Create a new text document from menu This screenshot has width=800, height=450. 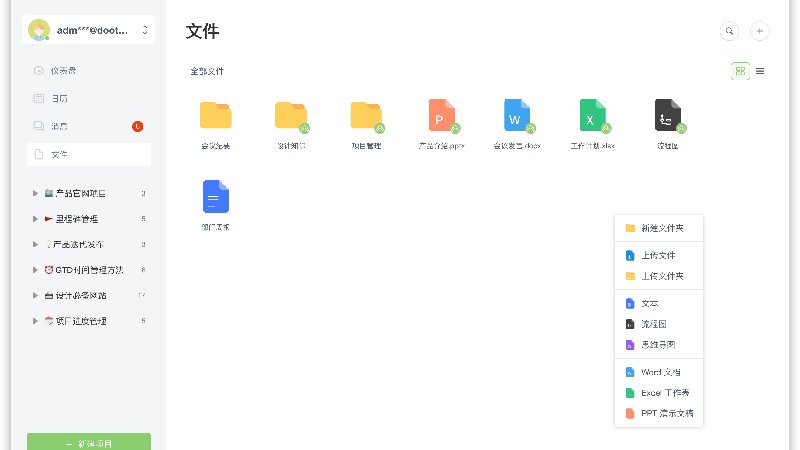(x=659, y=304)
